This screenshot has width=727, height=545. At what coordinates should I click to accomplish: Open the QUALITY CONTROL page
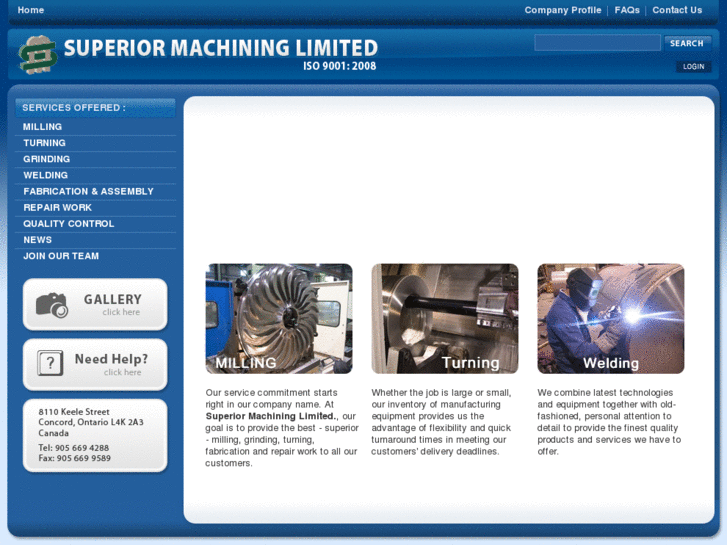[x=69, y=224]
